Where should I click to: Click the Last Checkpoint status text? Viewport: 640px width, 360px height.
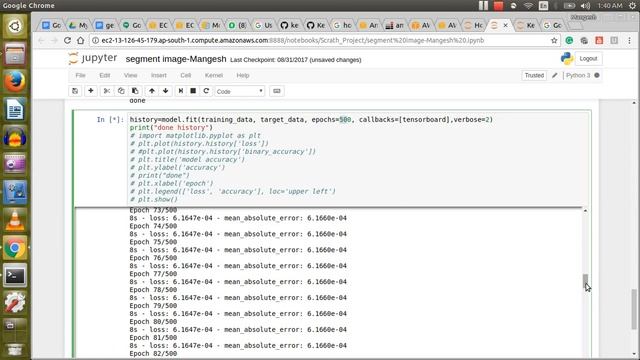pyautogui.click(x=296, y=60)
